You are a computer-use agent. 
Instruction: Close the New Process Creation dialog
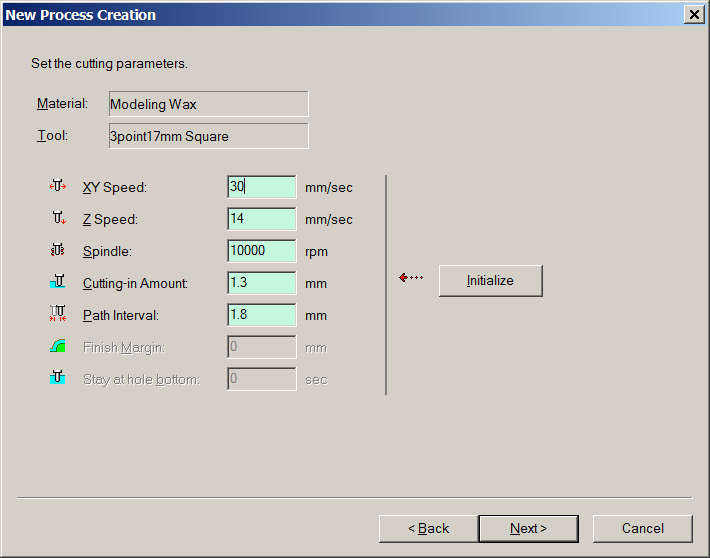(x=694, y=14)
